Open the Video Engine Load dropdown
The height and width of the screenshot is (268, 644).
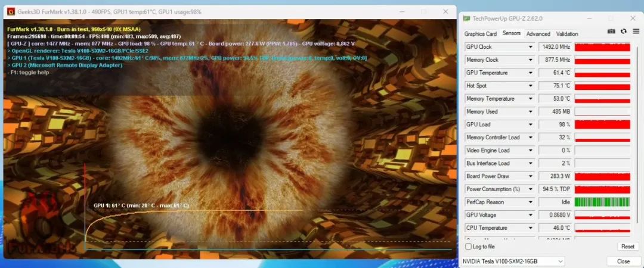click(x=531, y=150)
